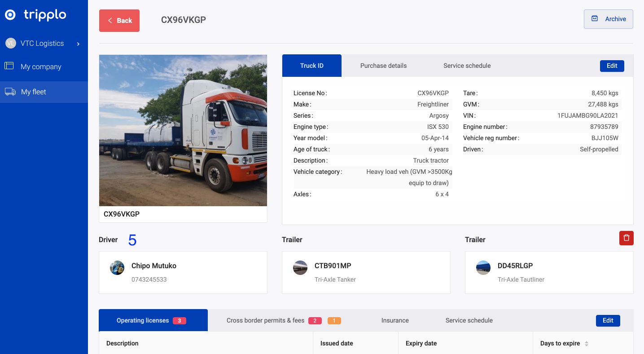Click Edit beside the licenses tabs

click(x=608, y=320)
